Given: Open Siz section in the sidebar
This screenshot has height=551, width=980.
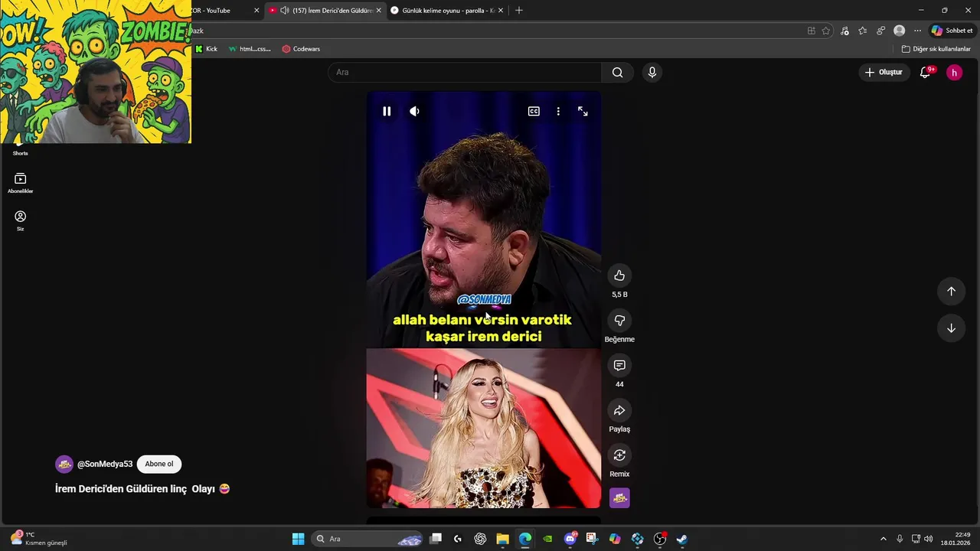Looking at the screenshot, I should [x=20, y=220].
